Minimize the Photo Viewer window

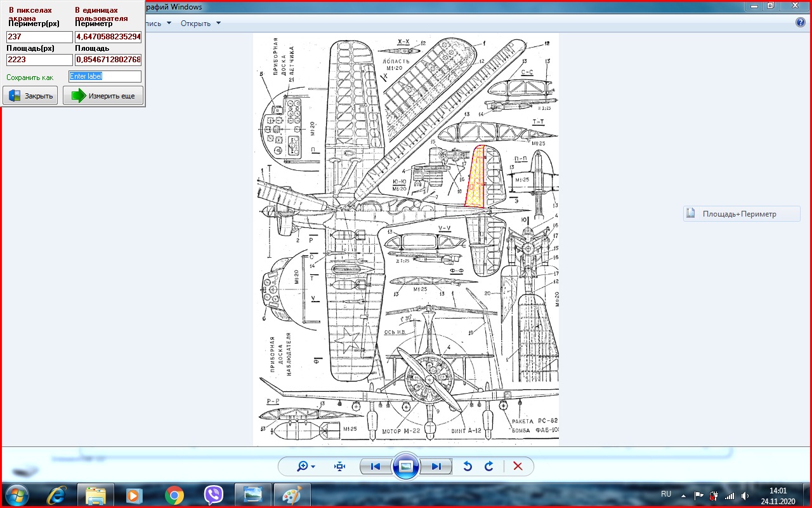pos(754,5)
